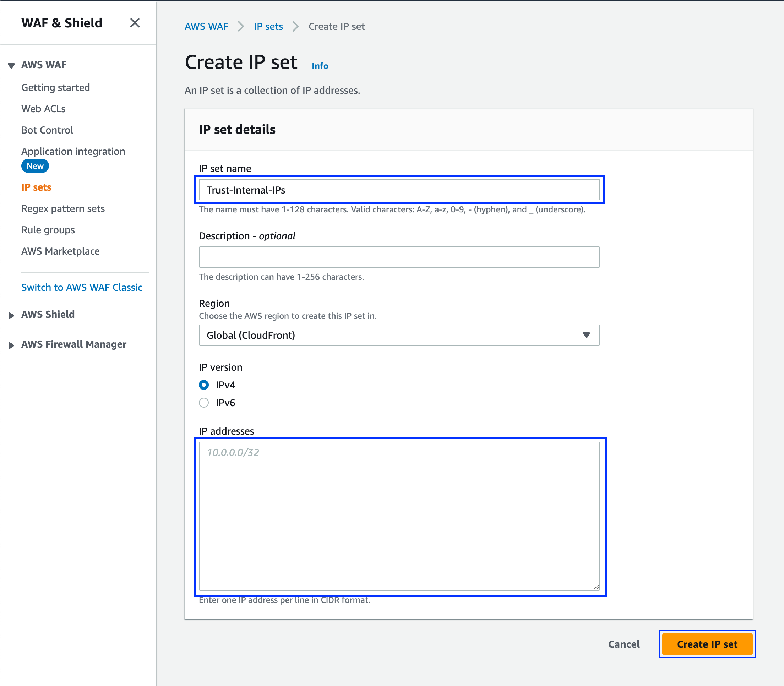Click IP sets breadcrumb link

[268, 26]
